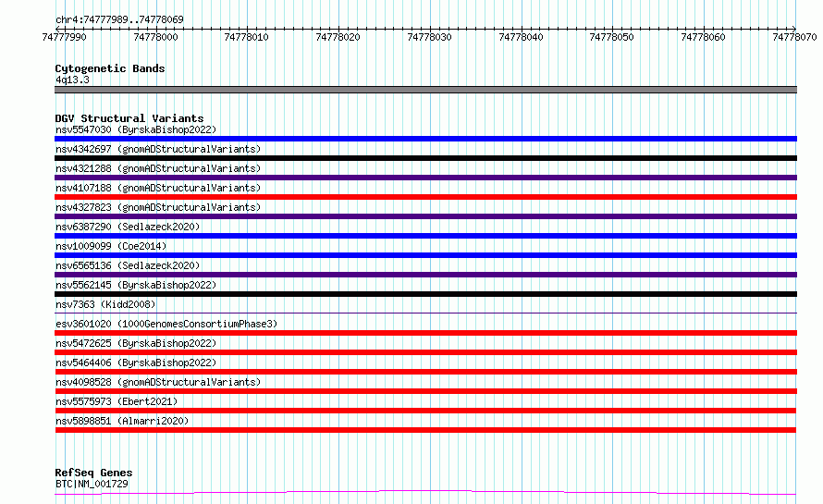
Task: Select the magenta BTC gene feature line
Action: coord(425,493)
